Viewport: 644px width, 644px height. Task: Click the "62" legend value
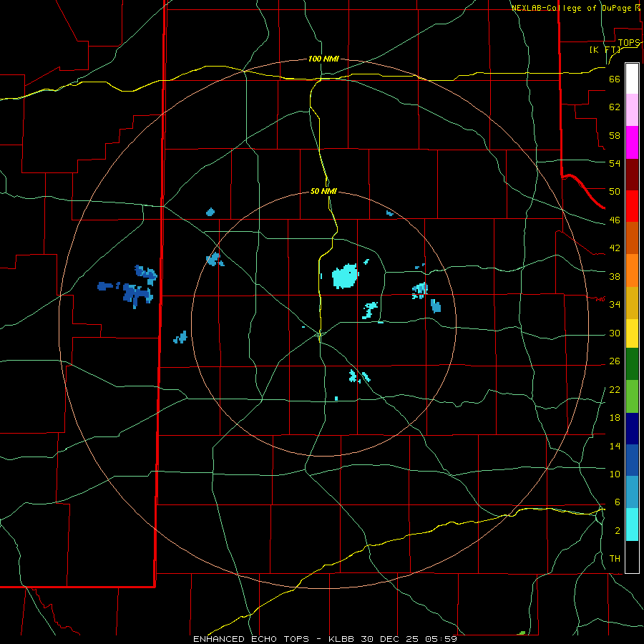615,107
